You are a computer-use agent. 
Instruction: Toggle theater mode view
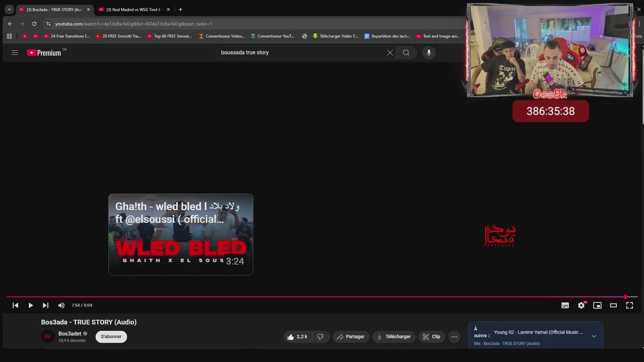(x=613, y=305)
